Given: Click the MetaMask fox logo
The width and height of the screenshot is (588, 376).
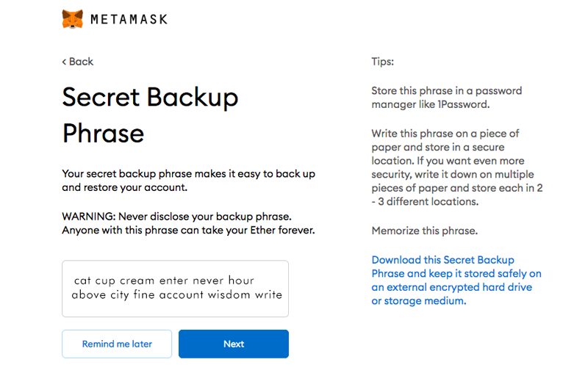Looking at the screenshot, I should point(72,19).
